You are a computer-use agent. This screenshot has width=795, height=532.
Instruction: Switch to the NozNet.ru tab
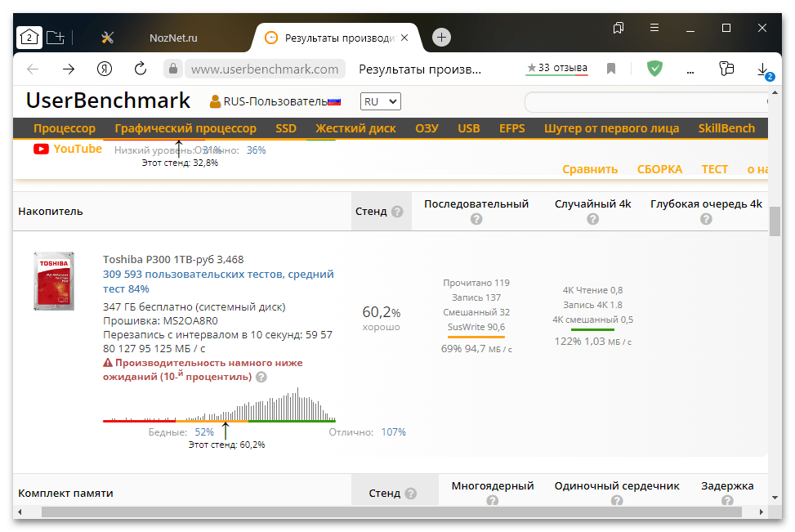[173, 38]
